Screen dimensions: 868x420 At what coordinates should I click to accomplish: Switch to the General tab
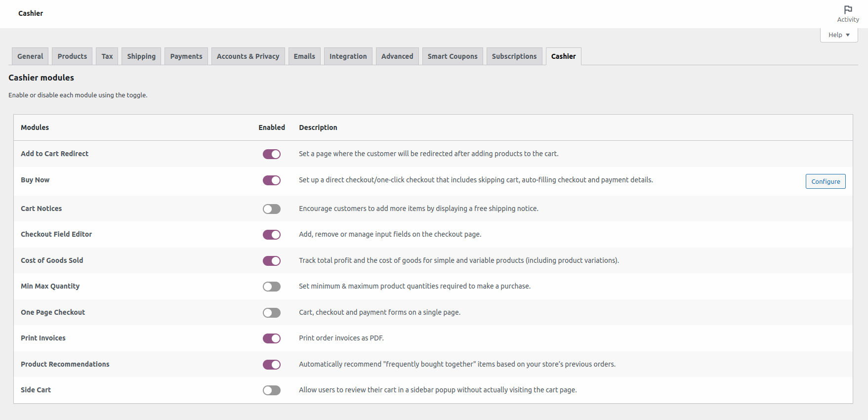(x=30, y=56)
